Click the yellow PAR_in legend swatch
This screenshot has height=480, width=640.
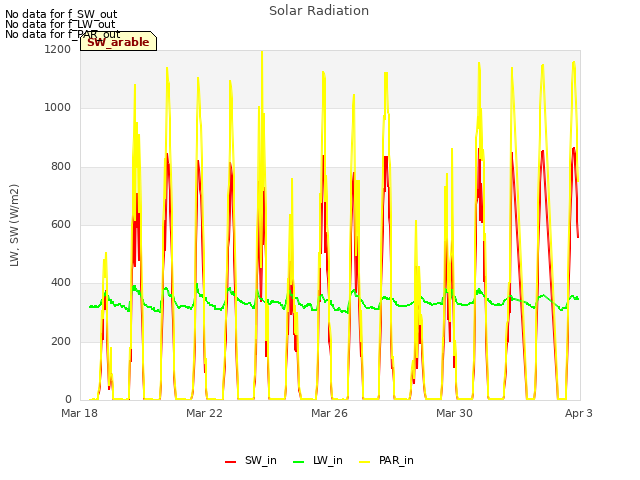point(364,462)
